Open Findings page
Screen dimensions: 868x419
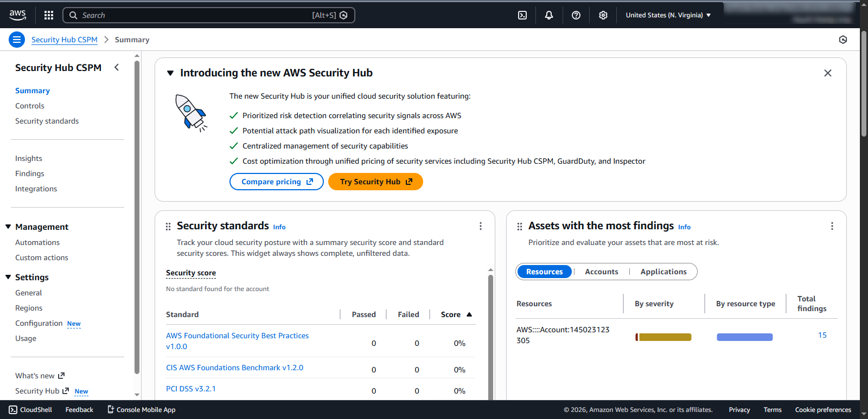click(x=30, y=173)
